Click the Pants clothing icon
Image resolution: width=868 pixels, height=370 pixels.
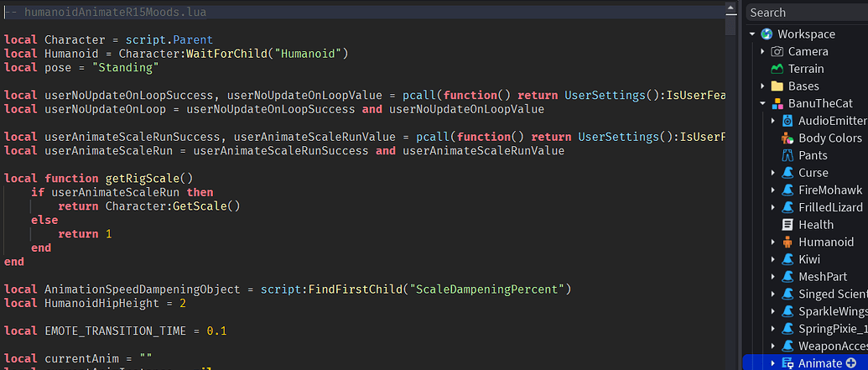pyautogui.click(x=787, y=155)
